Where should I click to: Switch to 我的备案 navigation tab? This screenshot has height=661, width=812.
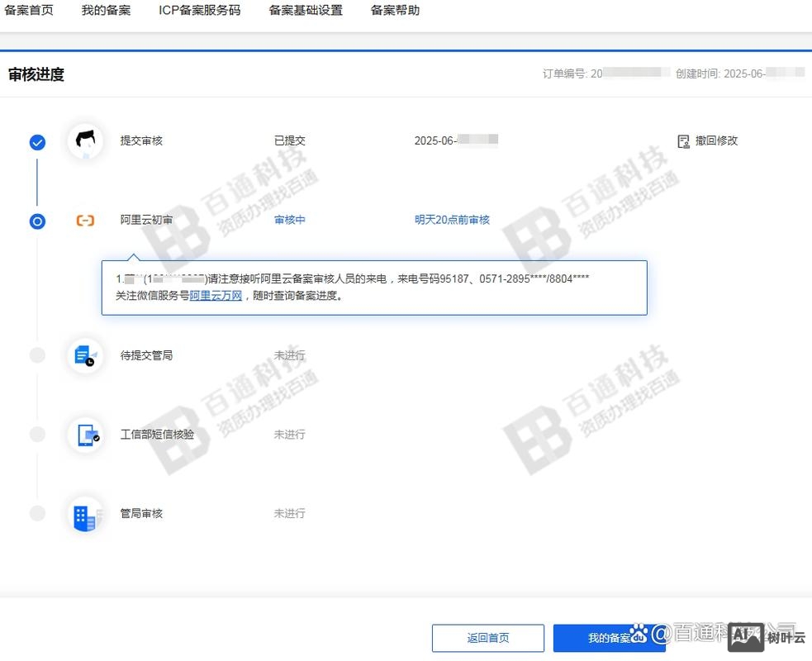click(106, 11)
